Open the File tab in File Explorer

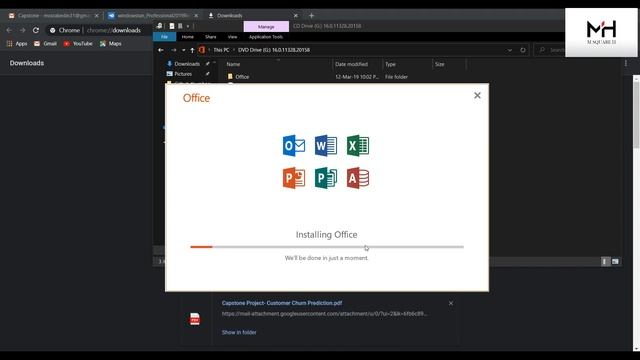point(164,37)
